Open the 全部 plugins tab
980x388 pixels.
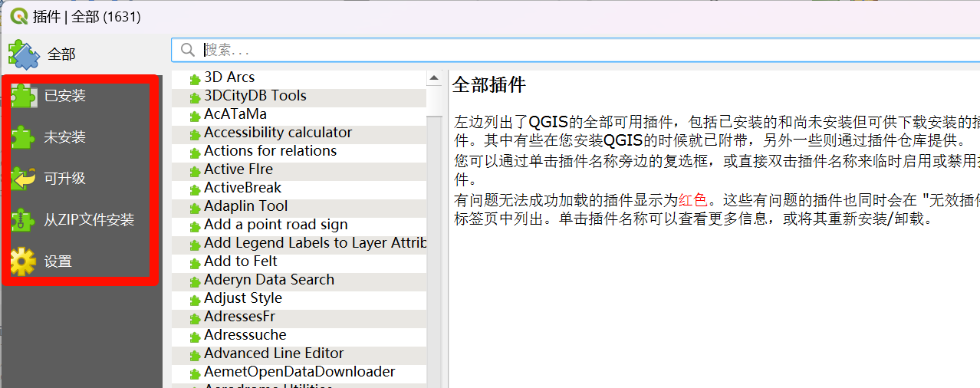(x=81, y=54)
